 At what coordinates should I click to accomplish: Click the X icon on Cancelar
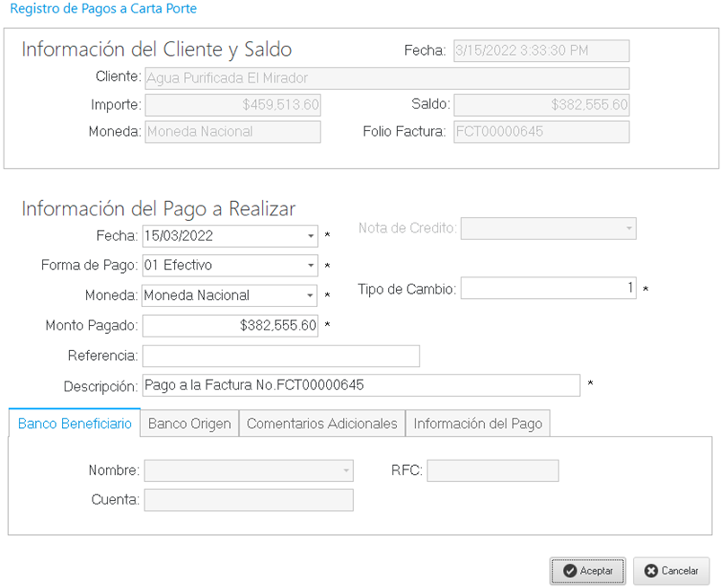tap(651, 571)
